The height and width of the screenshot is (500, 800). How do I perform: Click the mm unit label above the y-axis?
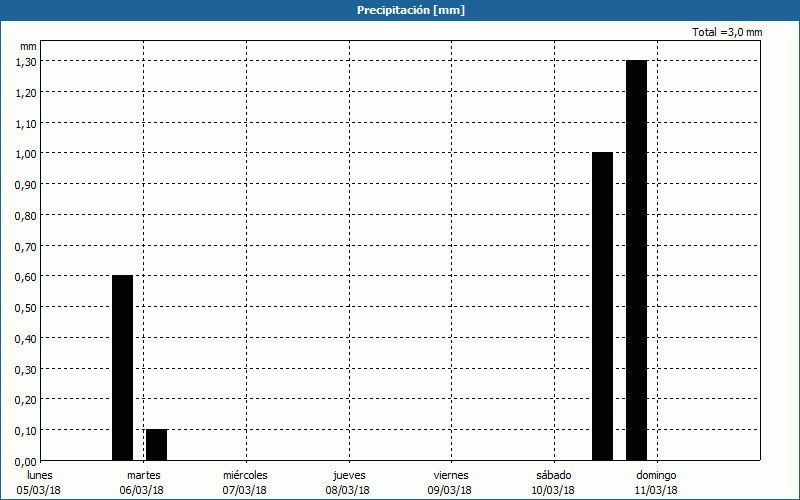tap(28, 45)
